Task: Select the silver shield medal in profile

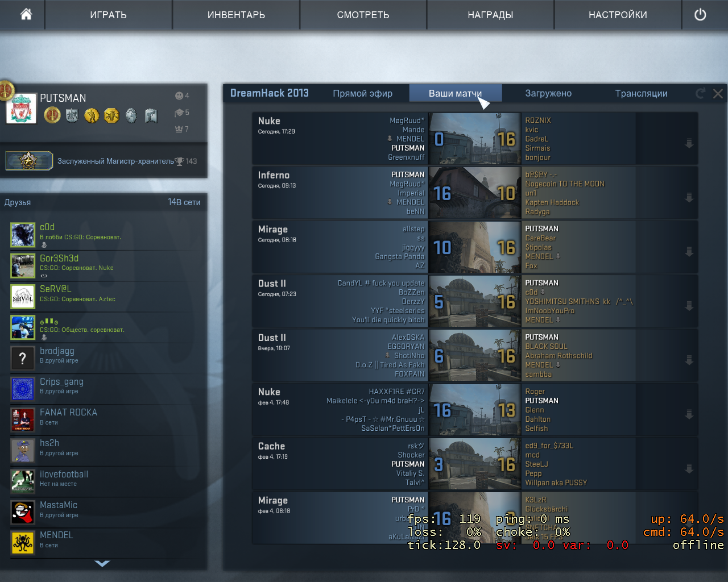Action: [72, 115]
